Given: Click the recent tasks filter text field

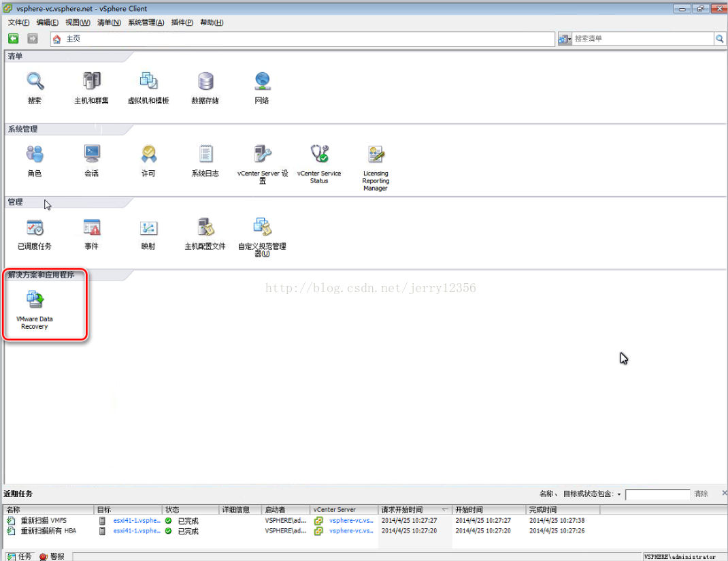Looking at the screenshot, I should [657, 494].
